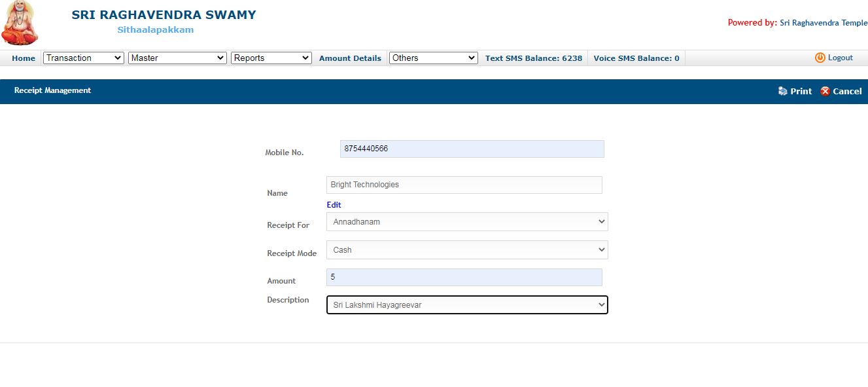Click into the Amount text field
Viewport: 868px width, 387px height.
coord(464,277)
